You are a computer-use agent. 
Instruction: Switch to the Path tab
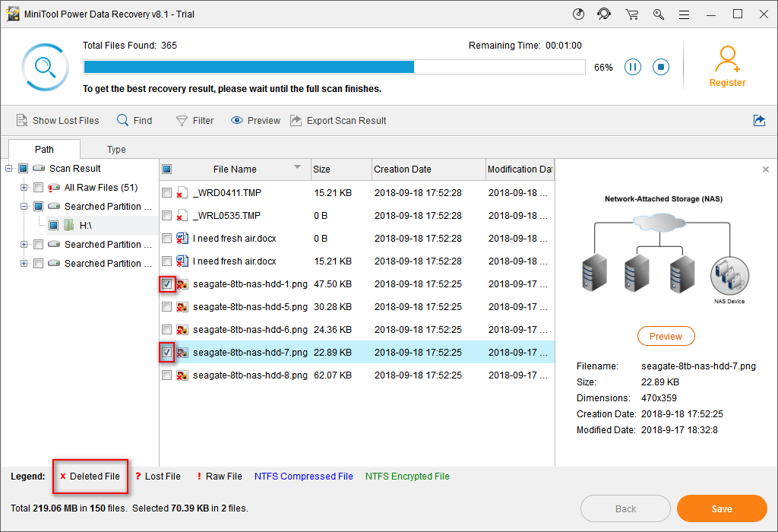44,150
